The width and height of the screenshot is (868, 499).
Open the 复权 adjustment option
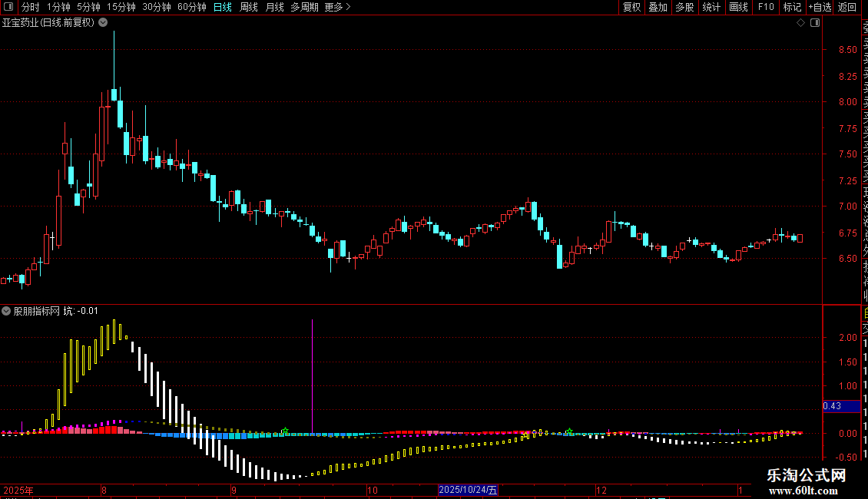(x=631, y=7)
